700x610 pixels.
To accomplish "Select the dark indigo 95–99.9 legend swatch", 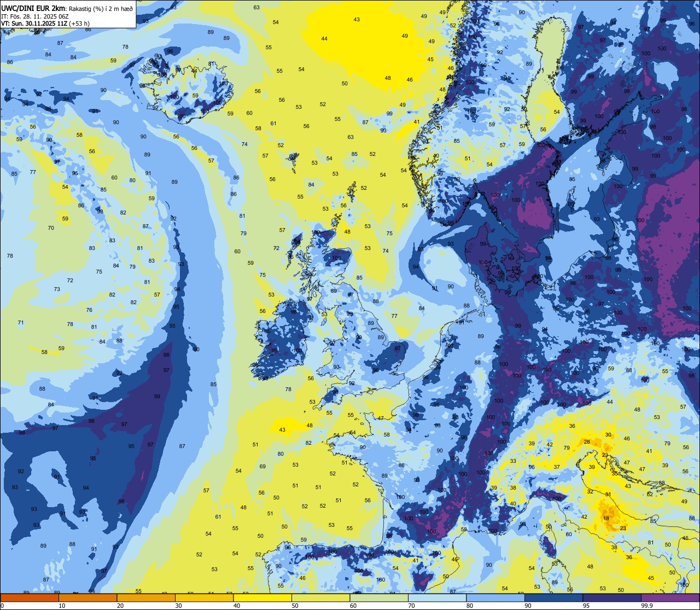I will pos(612,598).
